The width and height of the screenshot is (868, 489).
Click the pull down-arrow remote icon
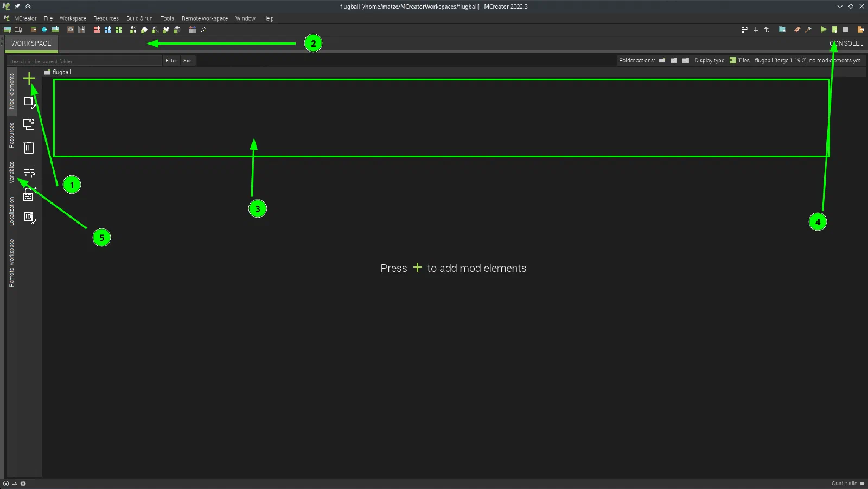point(756,29)
